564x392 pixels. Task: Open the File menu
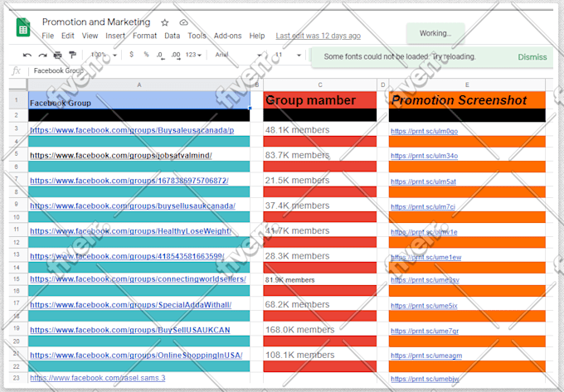47,36
